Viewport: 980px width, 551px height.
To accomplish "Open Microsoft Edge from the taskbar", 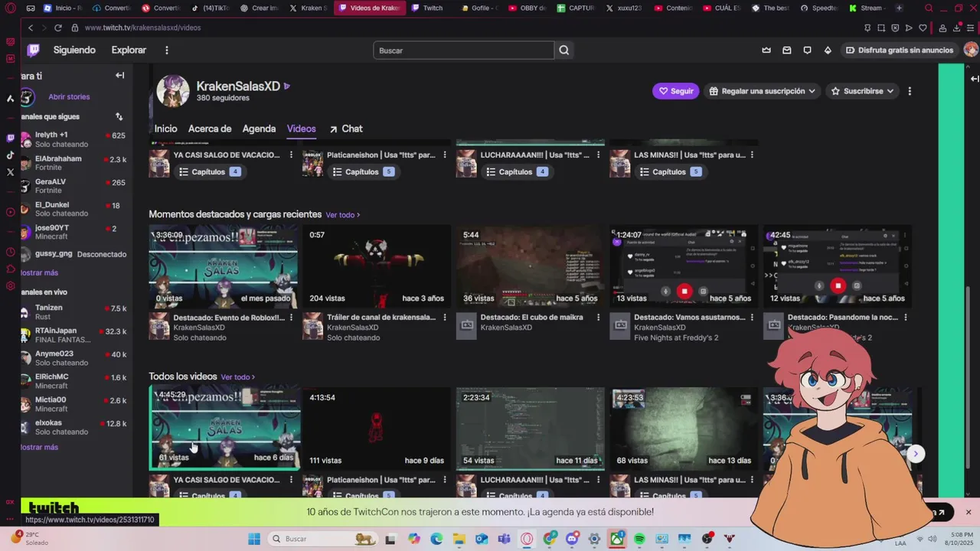I will (x=436, y=539).
